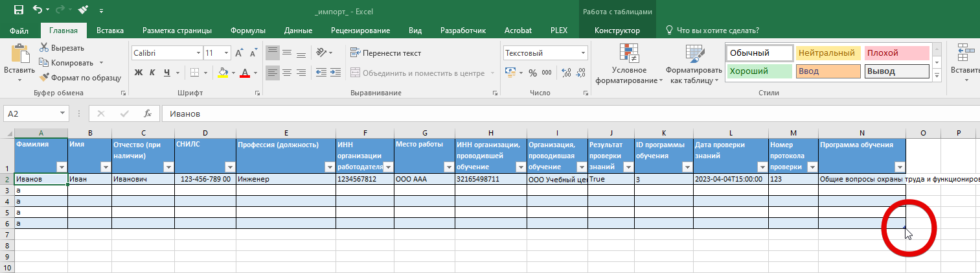Click into the Name Box showing A2
The height and width of the screenshot is (273, 980).
point(31,113)
